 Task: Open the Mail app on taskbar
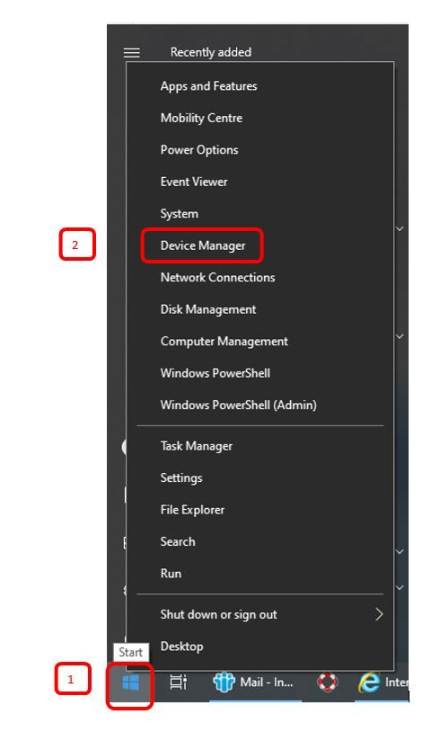254,683
